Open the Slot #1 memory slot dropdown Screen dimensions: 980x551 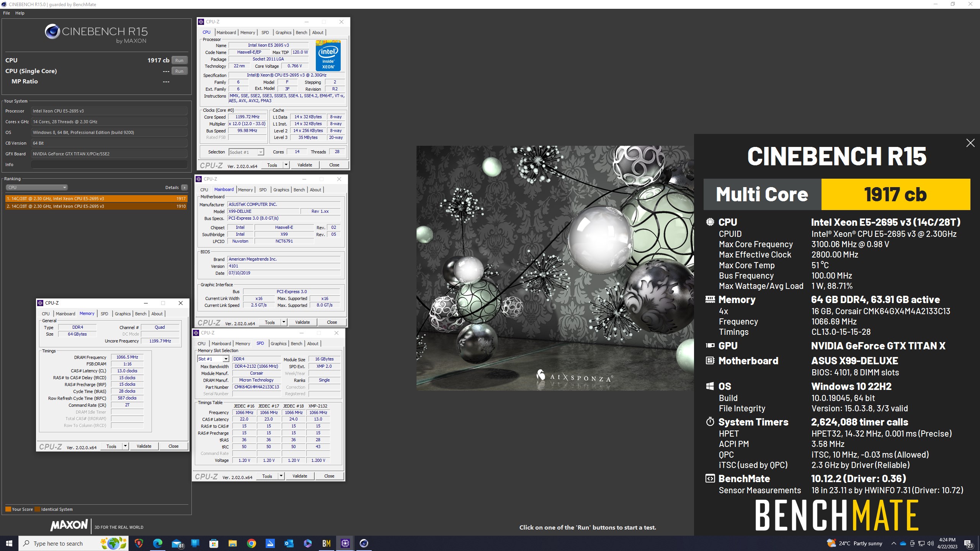(213, 359)
